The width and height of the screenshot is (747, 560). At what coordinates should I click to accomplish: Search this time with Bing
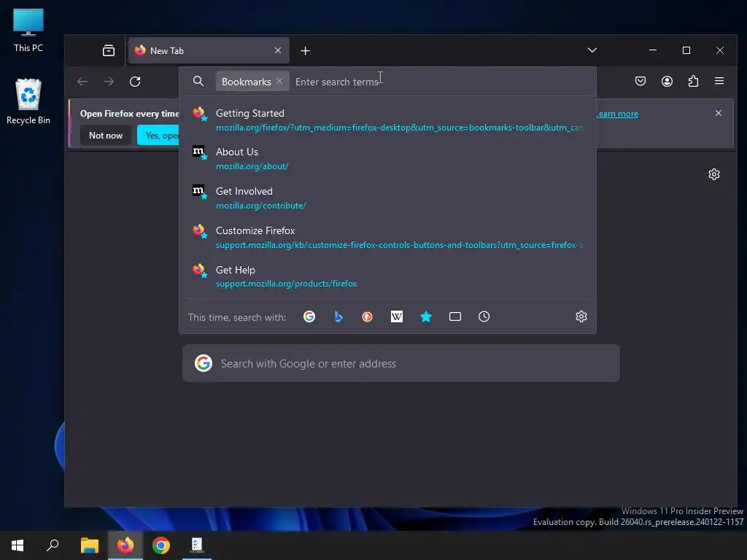[x=338, y=316]
